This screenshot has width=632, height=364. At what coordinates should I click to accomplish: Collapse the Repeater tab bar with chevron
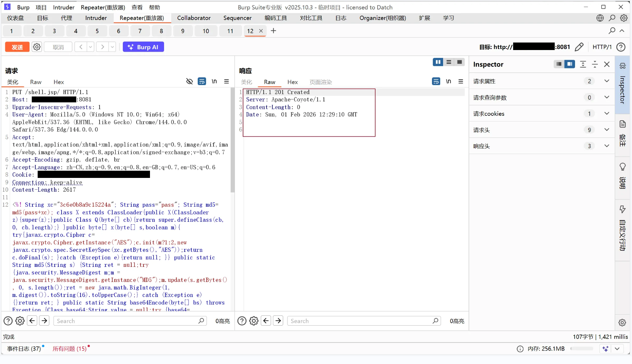622,31
